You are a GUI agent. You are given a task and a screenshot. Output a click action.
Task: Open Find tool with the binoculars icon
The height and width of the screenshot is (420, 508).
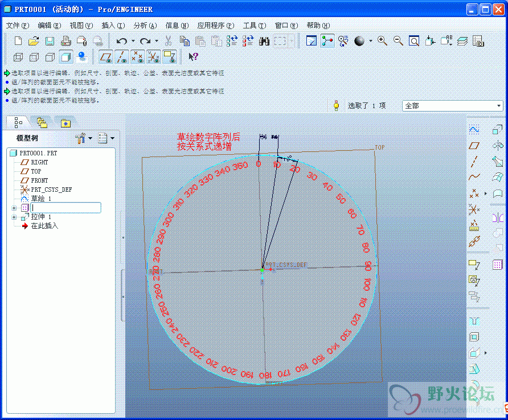(x=264, y=41)
